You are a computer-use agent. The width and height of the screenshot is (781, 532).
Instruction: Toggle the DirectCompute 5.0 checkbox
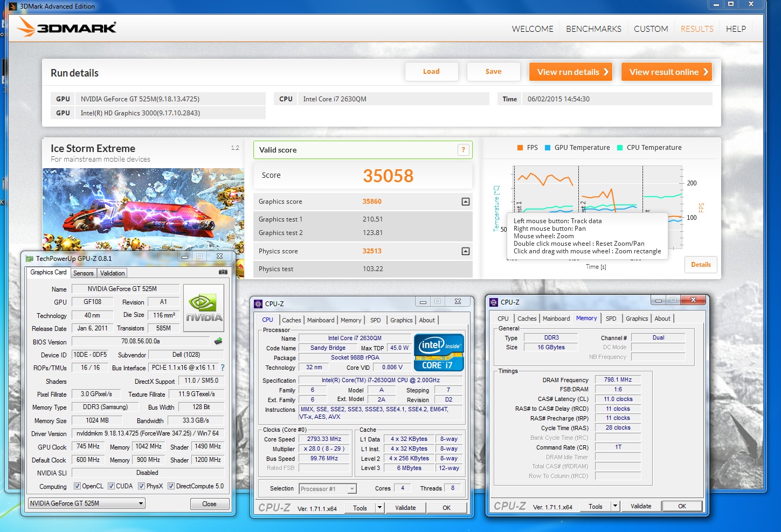[x=171, y=486]
